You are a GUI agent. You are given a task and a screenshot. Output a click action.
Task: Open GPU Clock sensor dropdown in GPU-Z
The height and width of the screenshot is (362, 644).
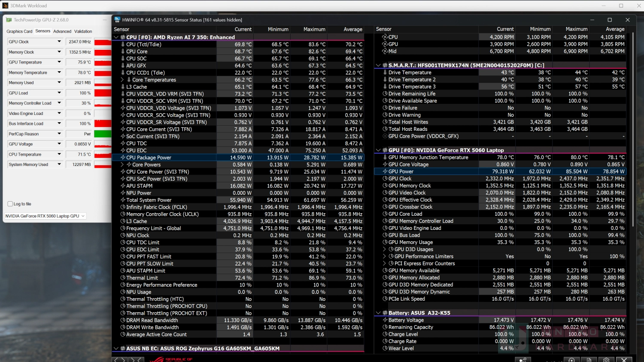[x=59, y=42]
